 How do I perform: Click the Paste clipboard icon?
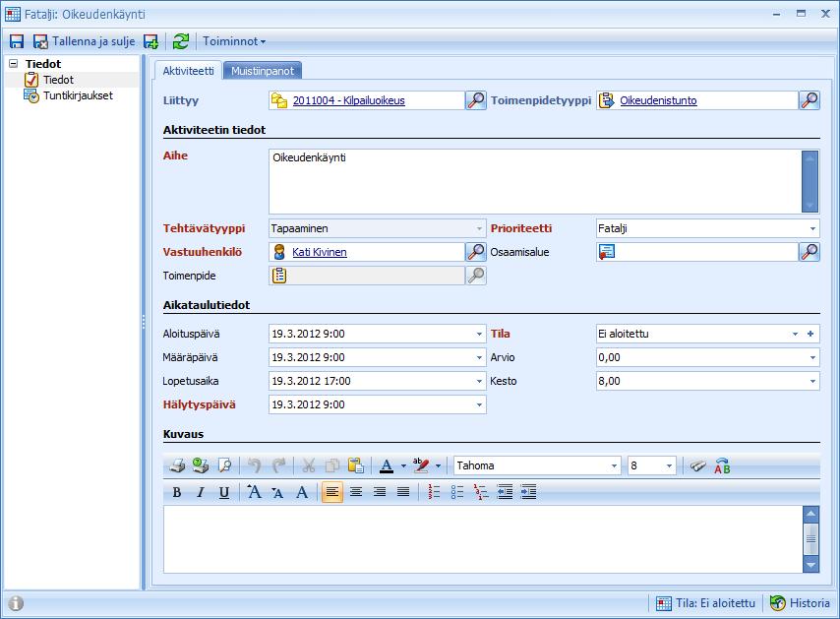pyautogui.click(x=356, y=465)
